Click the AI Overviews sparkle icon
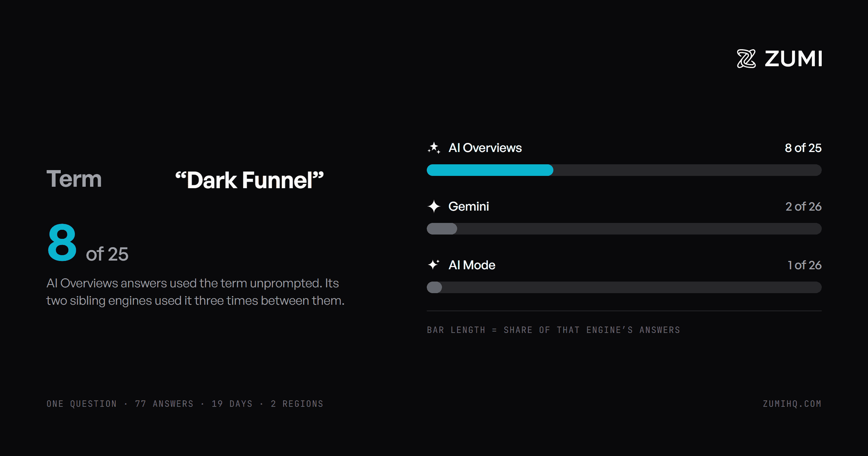The image size is (868, 456). [x=434, y=148]
